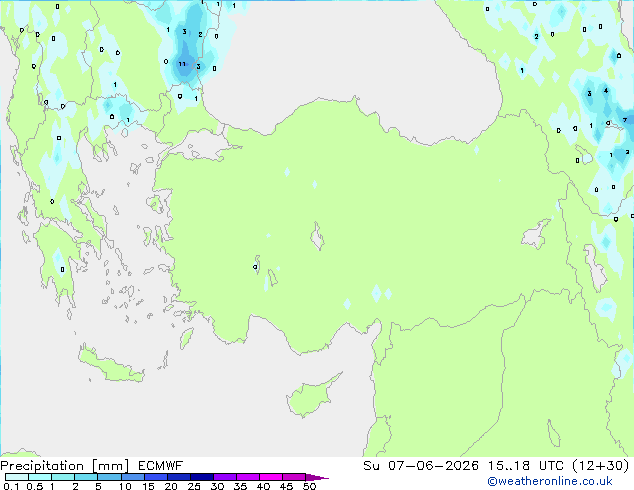The height and width of the screenshot is (490, 634).
Task: Pick the 40–45 mm magenta legend swatch
Action: click(271, 477)
